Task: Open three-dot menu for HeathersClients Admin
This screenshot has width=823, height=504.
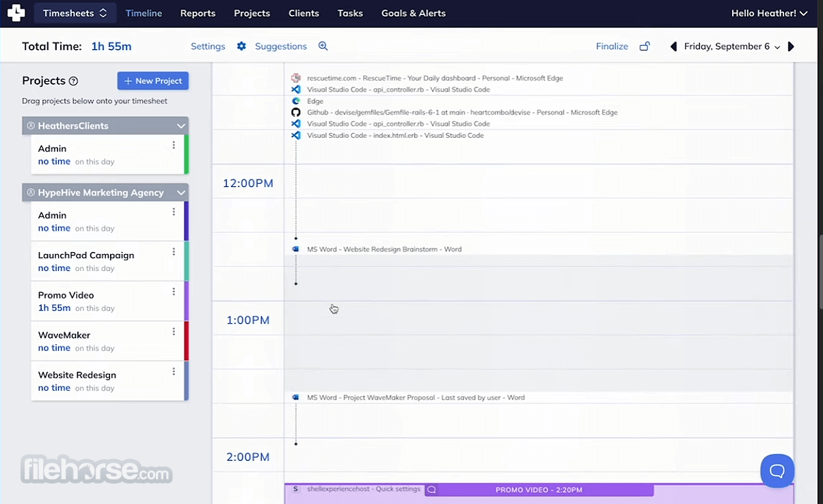Action: point(174,145)
